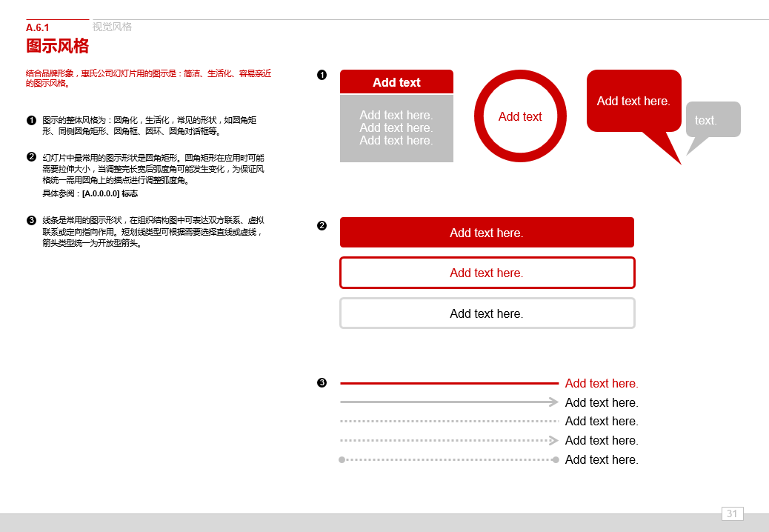Click "Add text here." label beside plain dotted line

pyautogui.click(x=602, y=421)
